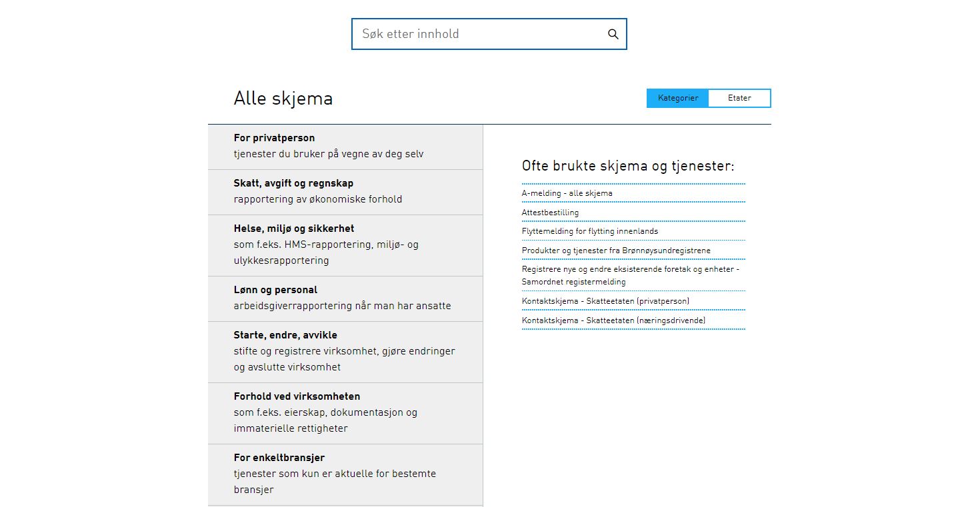The image size is (980, 507).
Task: Expand 'Helse, miljø og sikkerhet' category
Action: click(345, 245)
